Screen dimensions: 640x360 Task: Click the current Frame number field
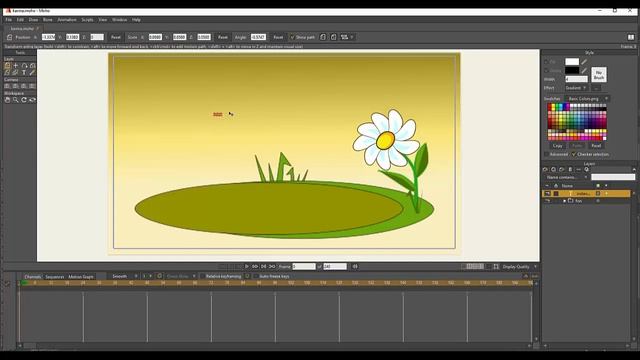point(304,267)
